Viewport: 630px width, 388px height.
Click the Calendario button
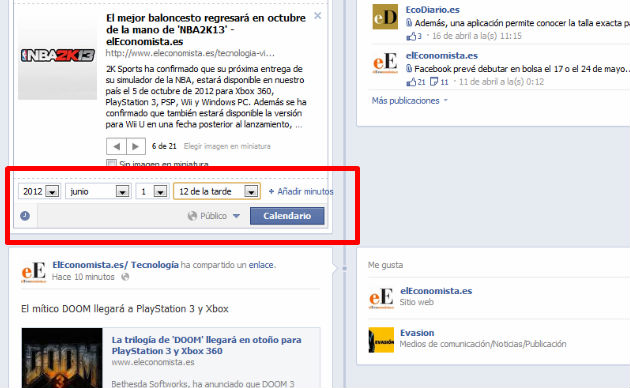[287, 216]
